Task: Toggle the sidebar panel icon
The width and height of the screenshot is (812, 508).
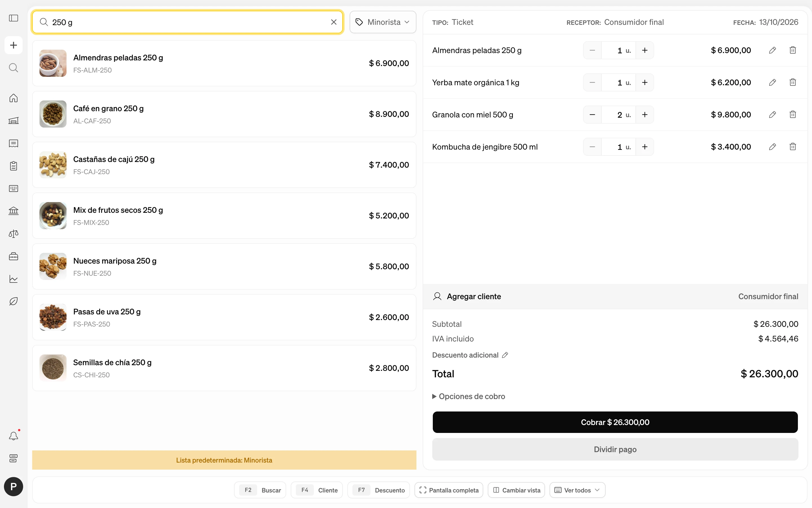Action: click(14, 18)
